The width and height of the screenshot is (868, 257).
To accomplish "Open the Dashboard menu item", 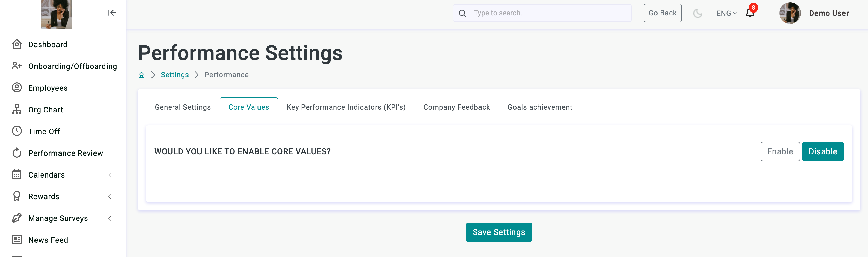I will [x=48, y=44].
